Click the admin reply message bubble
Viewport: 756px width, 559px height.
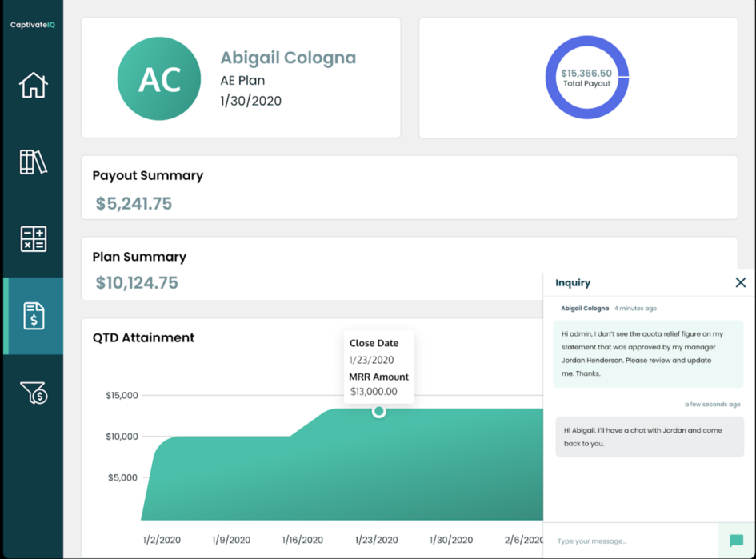click(649, 437)
